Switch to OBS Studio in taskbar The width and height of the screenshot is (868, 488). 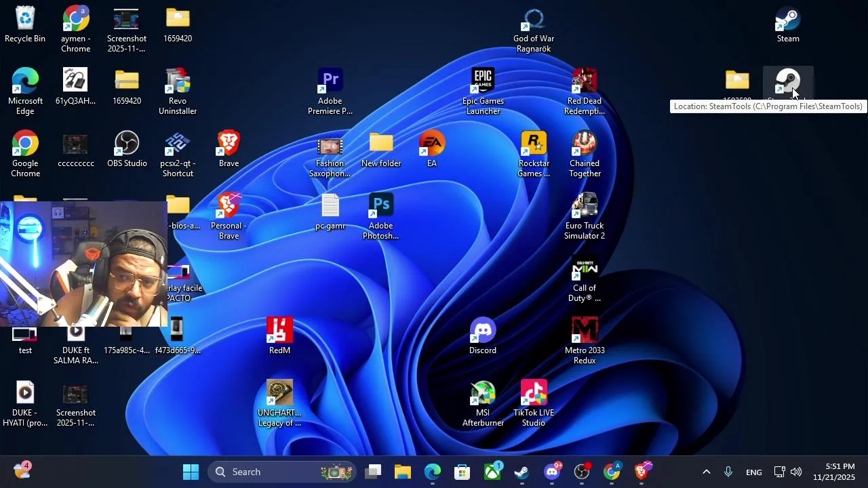(x=582, y=472)
